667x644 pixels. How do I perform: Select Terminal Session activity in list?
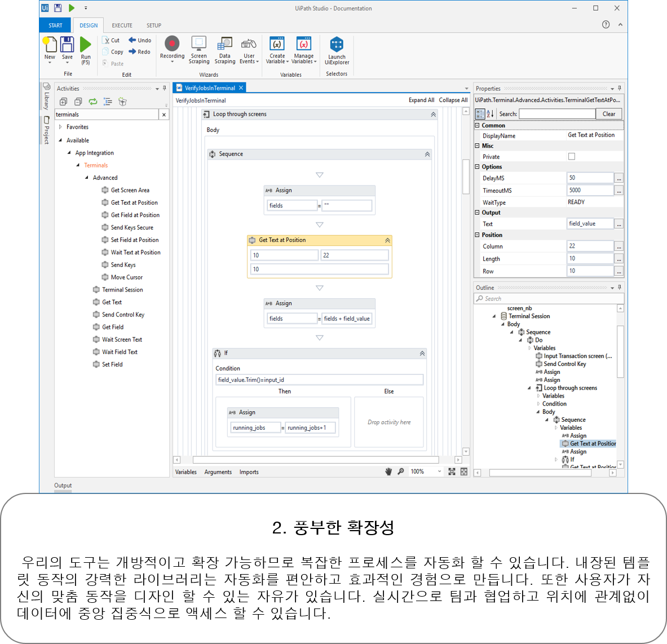click(118, 290)
